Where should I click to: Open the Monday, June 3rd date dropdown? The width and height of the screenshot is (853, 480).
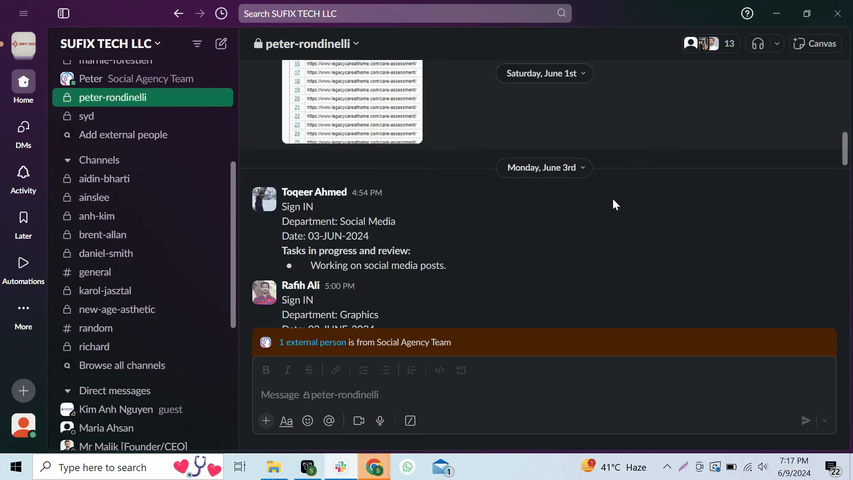tap(545, 168)
